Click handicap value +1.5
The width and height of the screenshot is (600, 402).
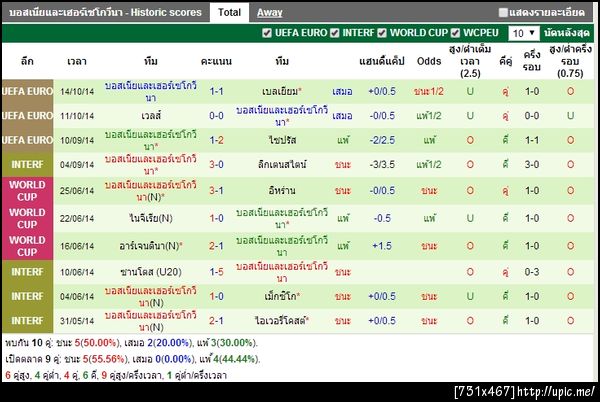point(382,246)
